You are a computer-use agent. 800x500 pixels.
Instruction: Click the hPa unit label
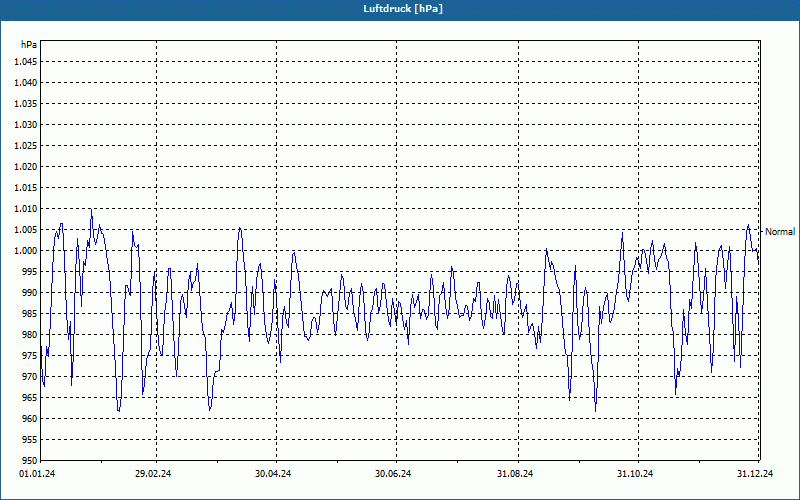[x=29, y=45]
